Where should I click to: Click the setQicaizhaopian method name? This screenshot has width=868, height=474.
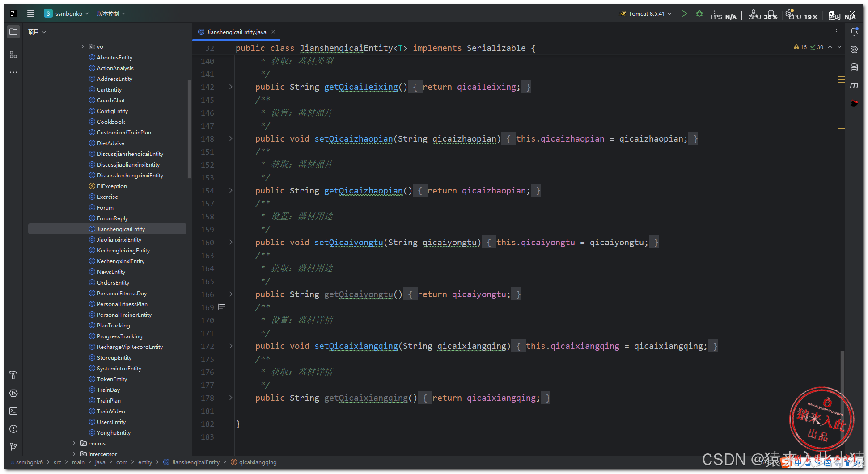point(354,138)
